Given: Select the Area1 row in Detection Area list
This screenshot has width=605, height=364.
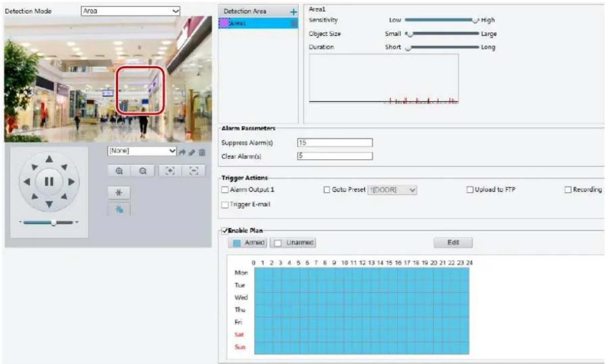Looking at the screenshot, I should (x=258, y=24).
